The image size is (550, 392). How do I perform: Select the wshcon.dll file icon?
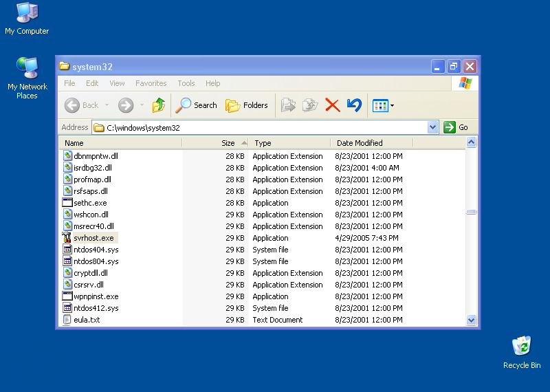point(67,215)
